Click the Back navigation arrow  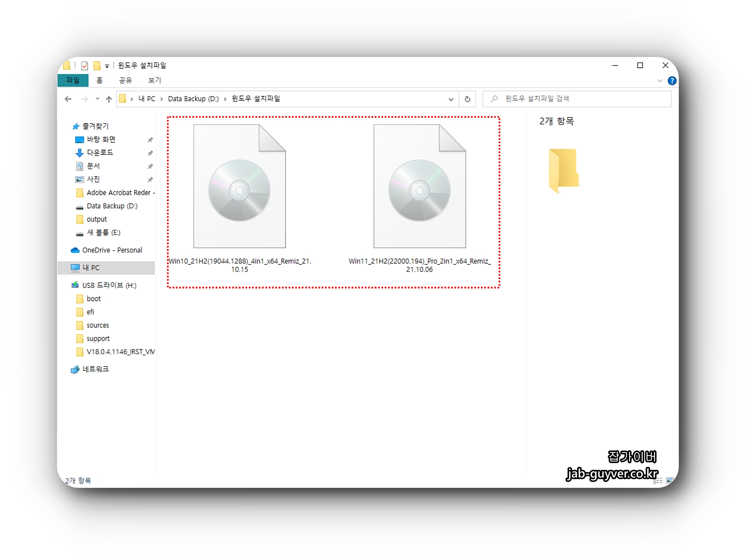pyautogui.click(x=68, y=99)
